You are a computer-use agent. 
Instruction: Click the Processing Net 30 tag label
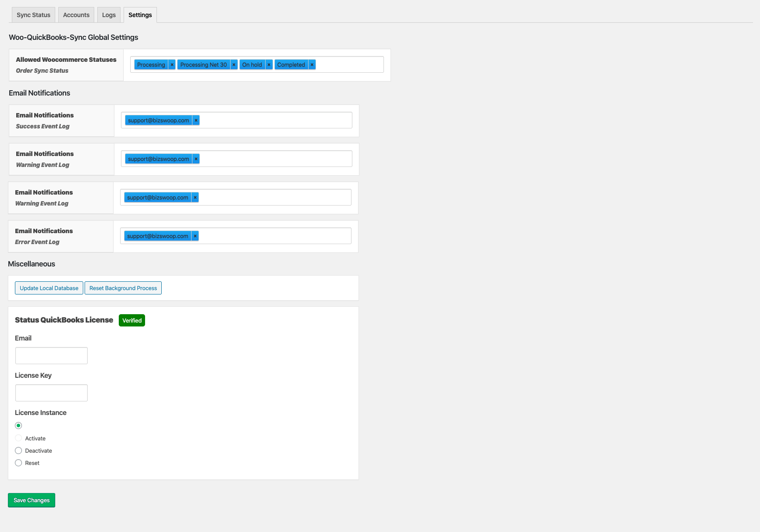coord(204,65)
